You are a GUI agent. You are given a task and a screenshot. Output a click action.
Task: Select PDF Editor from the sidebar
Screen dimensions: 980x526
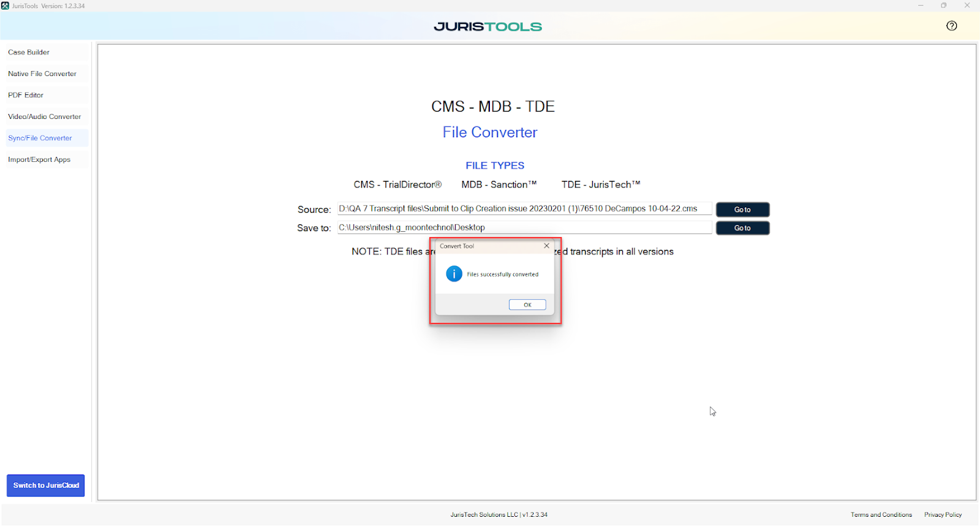(x=47, y=95)
